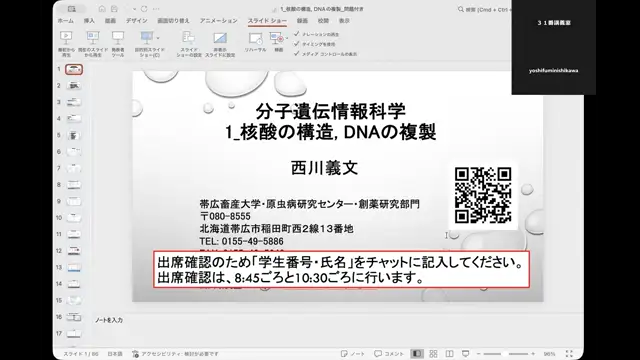Click the search magnifier icon in title bar
The width and height of the screenshot is (640, 360).
tap(461, 9)
